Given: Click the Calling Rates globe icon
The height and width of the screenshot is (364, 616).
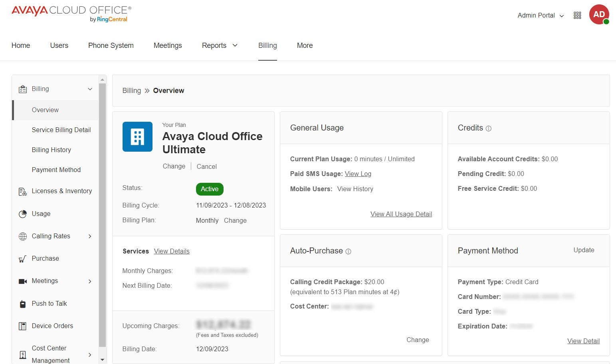Looking at the screenshot, I should click(x=23, y=236).
